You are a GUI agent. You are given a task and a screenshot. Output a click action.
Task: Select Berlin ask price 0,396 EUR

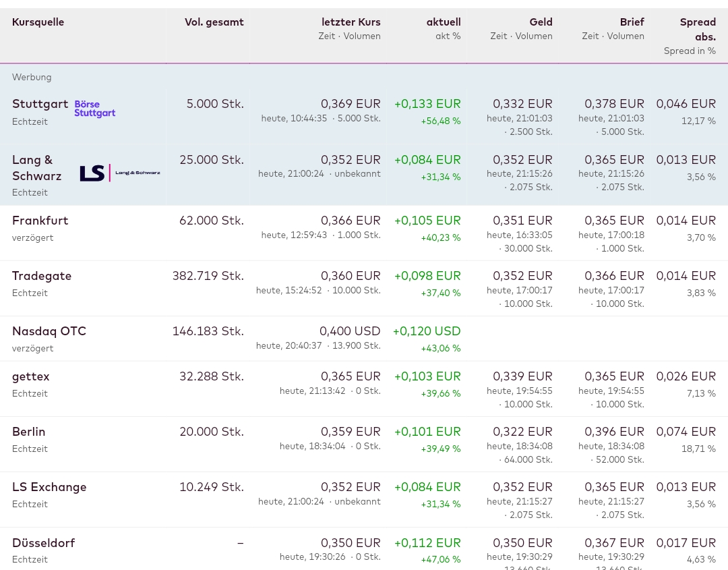tap(614, 432)
